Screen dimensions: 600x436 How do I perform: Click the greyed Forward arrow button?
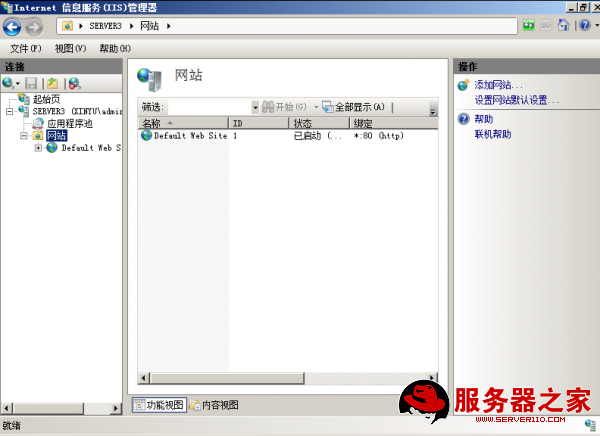(x=34, y=26)
